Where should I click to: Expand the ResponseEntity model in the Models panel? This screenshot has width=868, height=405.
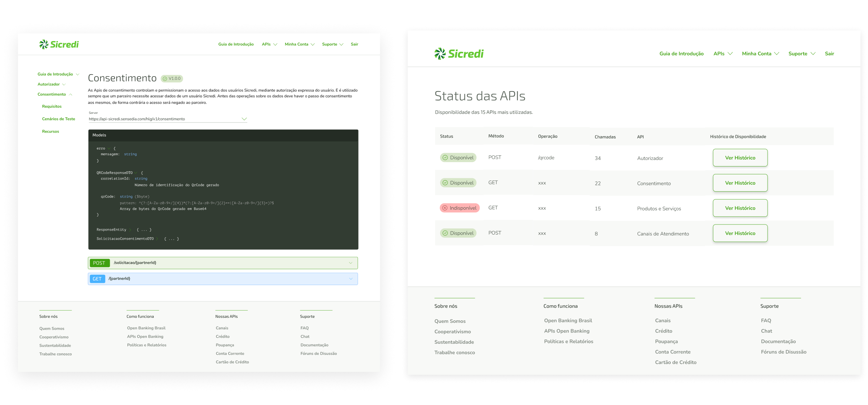click(130, 230)
